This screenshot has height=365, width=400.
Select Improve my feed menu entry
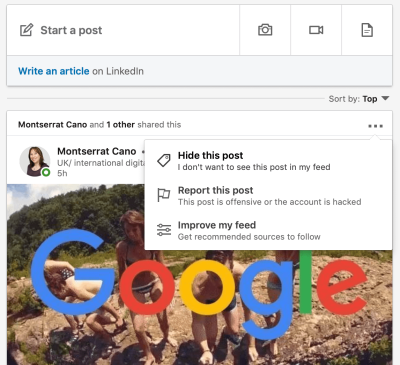click(268, 230)
